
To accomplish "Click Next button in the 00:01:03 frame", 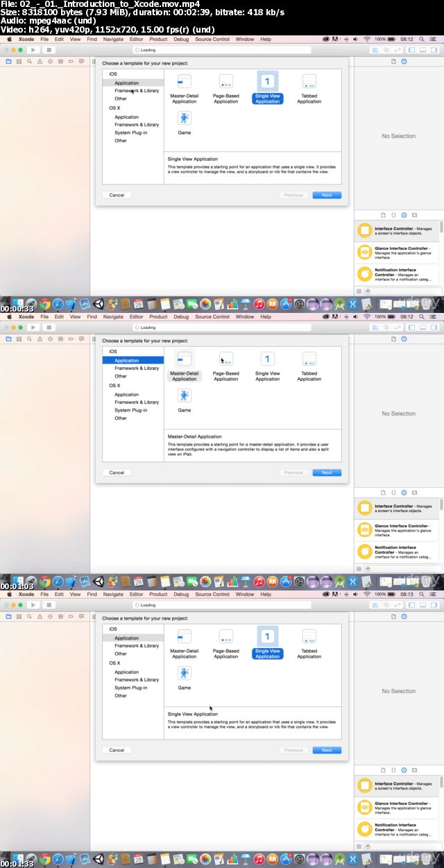I will [327, 473].
